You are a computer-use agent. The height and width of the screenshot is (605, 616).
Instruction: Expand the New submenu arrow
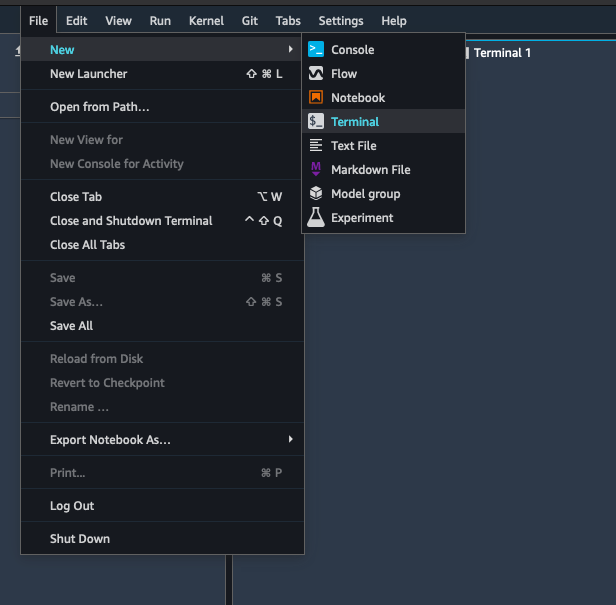pos(290,49)
